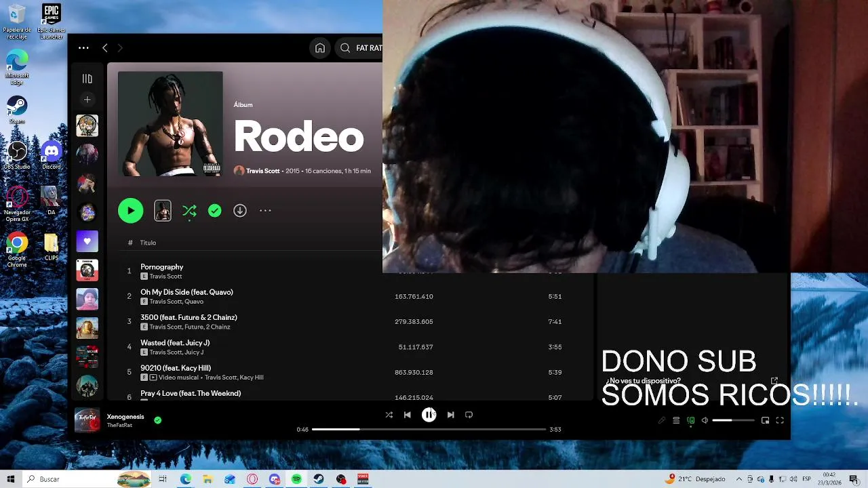Click the Windows Start button

point(10,479)
